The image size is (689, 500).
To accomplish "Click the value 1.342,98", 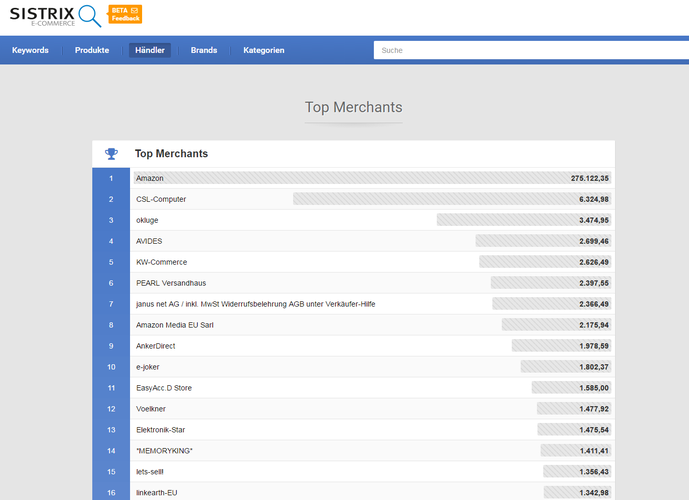I will tap(594, 493).
